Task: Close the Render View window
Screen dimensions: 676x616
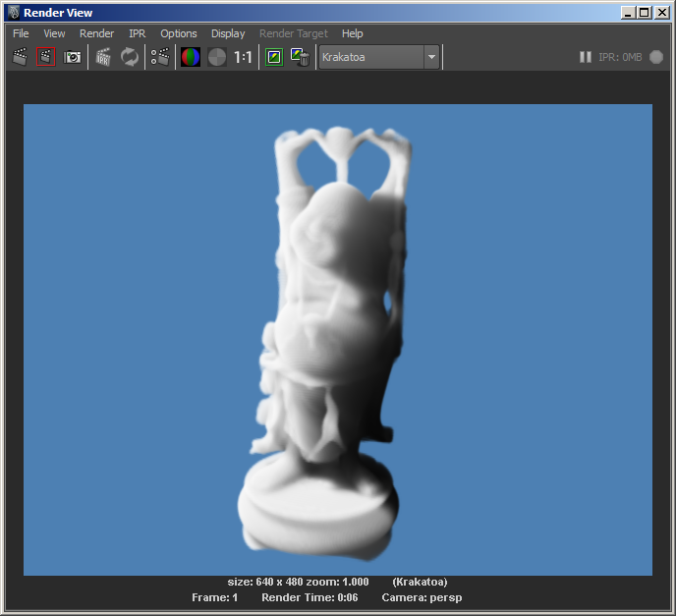Action: pos(662,13)
